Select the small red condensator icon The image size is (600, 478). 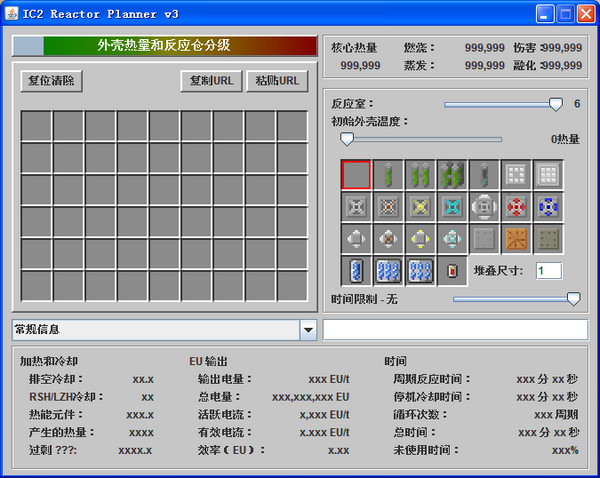pyautogui.click(x=452, y=271)
